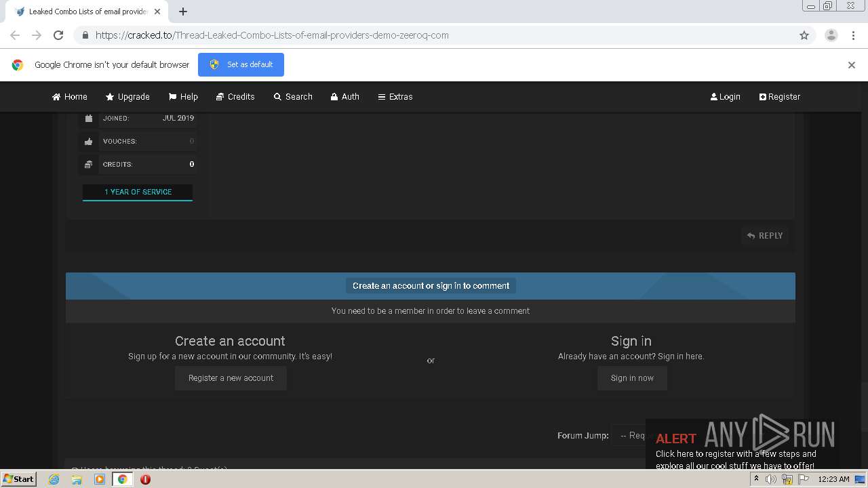Reload the page with the refresh icon
Viewport: 868px width, 488px height.
pyautogui.click(x=58, y=35)
